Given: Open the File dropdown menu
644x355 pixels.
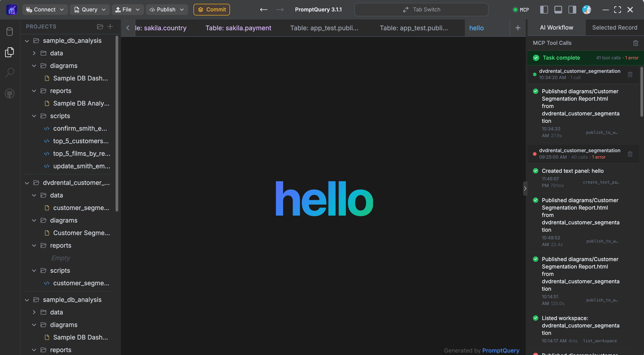Looking at the screenshot, I should (x=127, y=10).
